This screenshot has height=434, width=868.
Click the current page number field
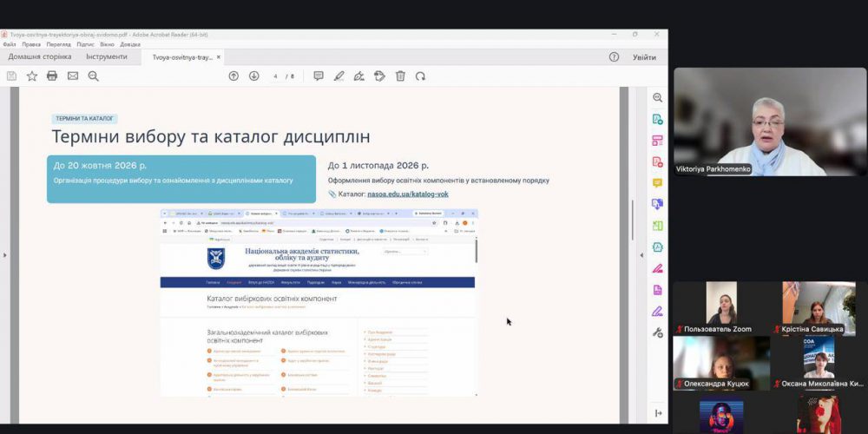click(x=276, y=76)
